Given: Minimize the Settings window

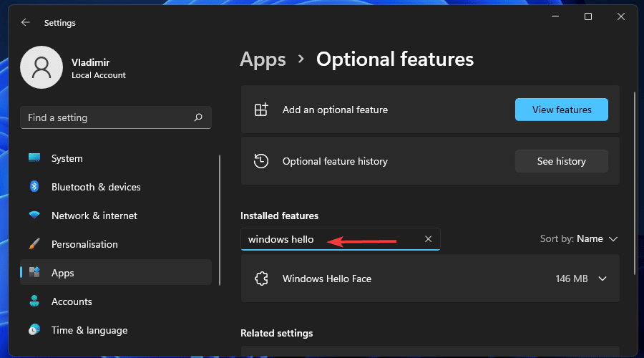Looking at the screenshot, I should click(555, 16).
